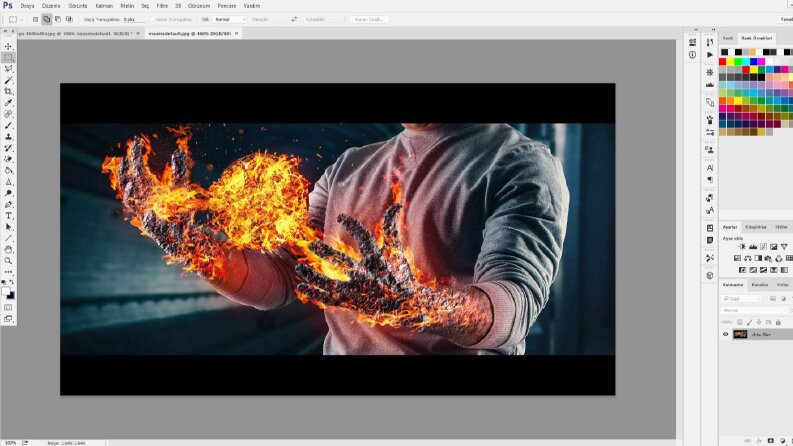
Task: Select the Crop tool
Action: (x=8, y=92)
